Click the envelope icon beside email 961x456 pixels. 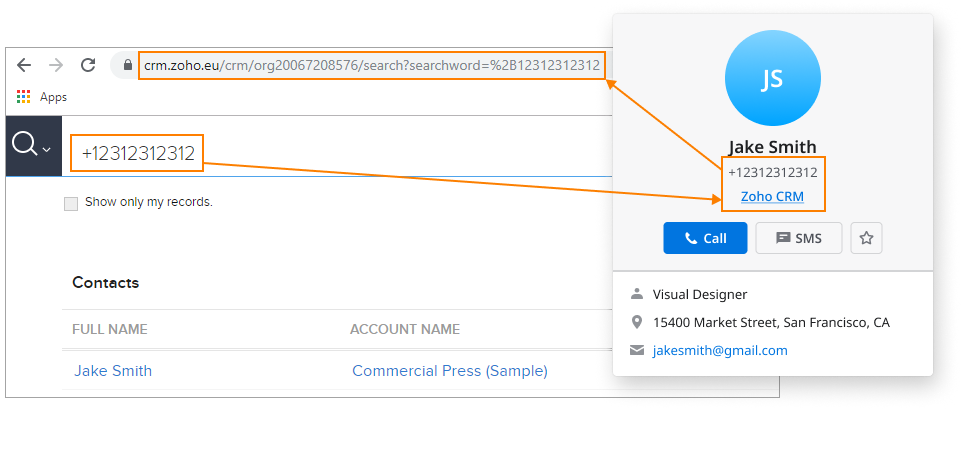[637, 350]
